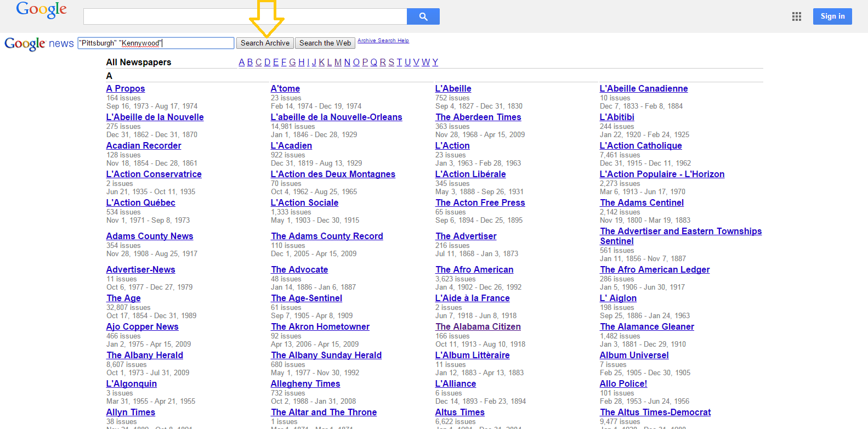Screen dimensions: 868x429
Task: Open L'Action Populaire - L'Horizon
Action: (662, 174)
